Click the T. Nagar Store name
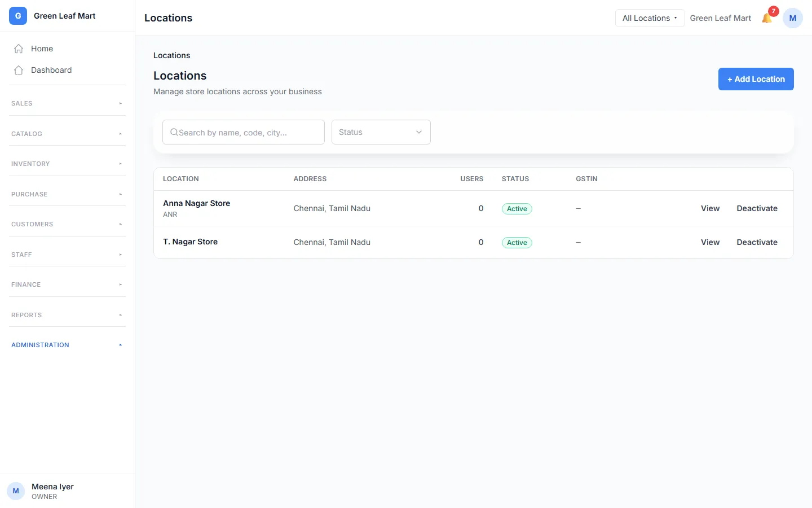Screen dimensions: 812x508 190,242
